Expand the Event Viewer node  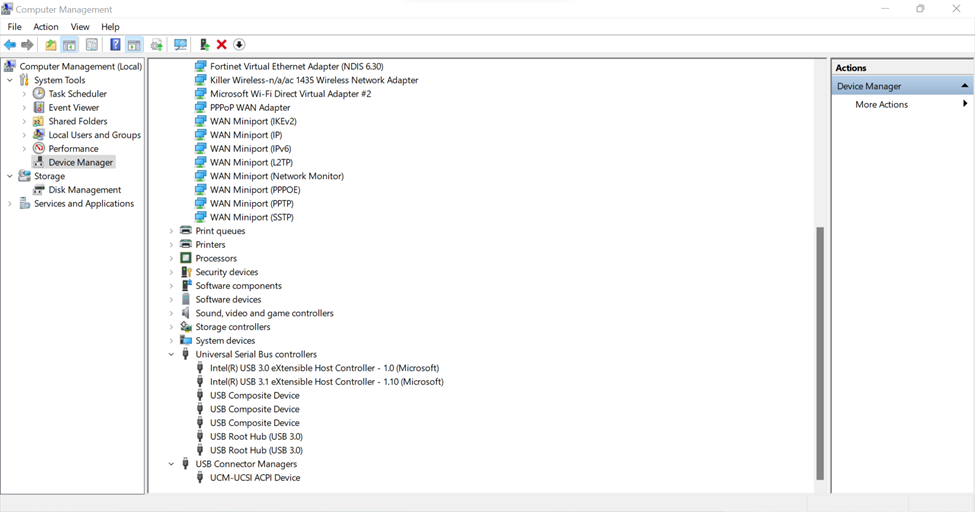click(24, 108)
